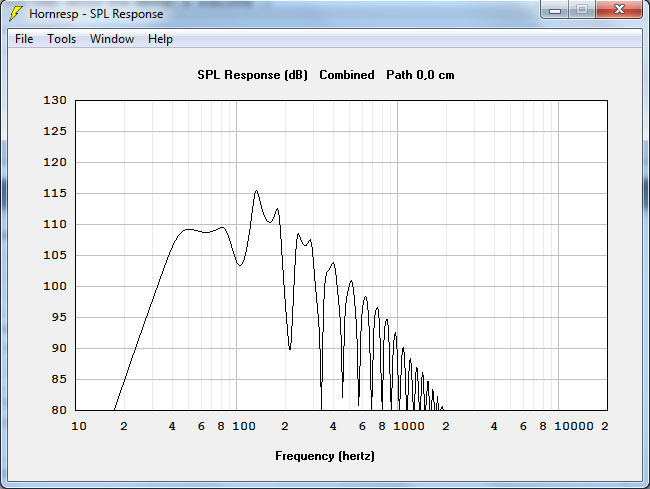Click the 125 dB y-axis label
The image size is (650, 489).
click(55, 131)
